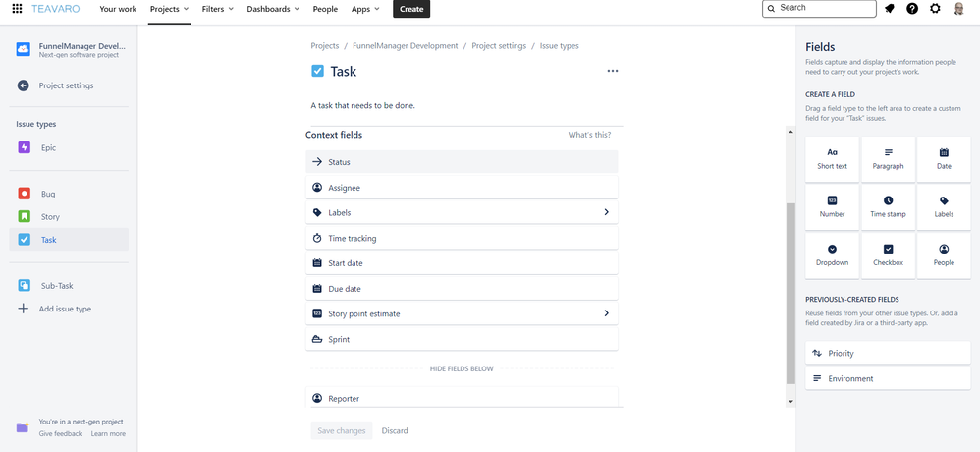The image size is (980, 452).
Task: Select the Story green bookmark icon
Action: pyautogui.click(x=24, y=216)
